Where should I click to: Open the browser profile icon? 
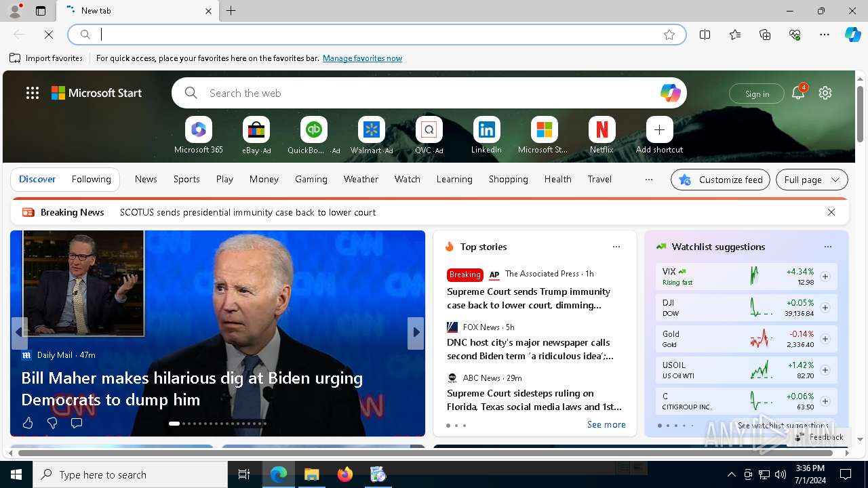pos(15,11)
